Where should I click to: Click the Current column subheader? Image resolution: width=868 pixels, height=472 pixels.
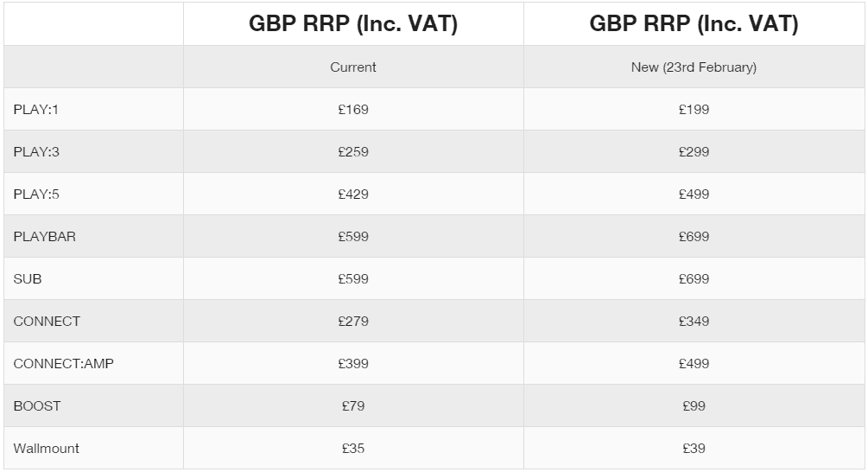click(x=353, y=67)
